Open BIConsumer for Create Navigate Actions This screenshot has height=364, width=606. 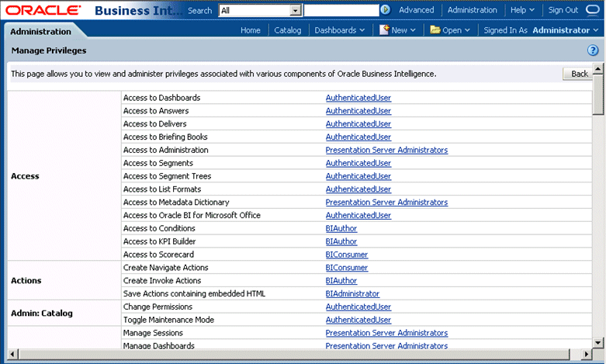[x=347, y=268]
